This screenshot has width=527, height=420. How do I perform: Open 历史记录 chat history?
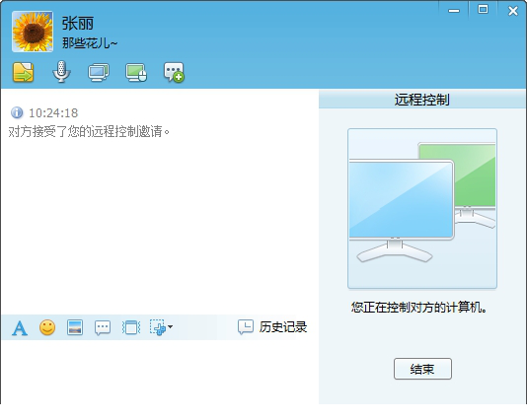pyautogui.click(x=272, y=327)
